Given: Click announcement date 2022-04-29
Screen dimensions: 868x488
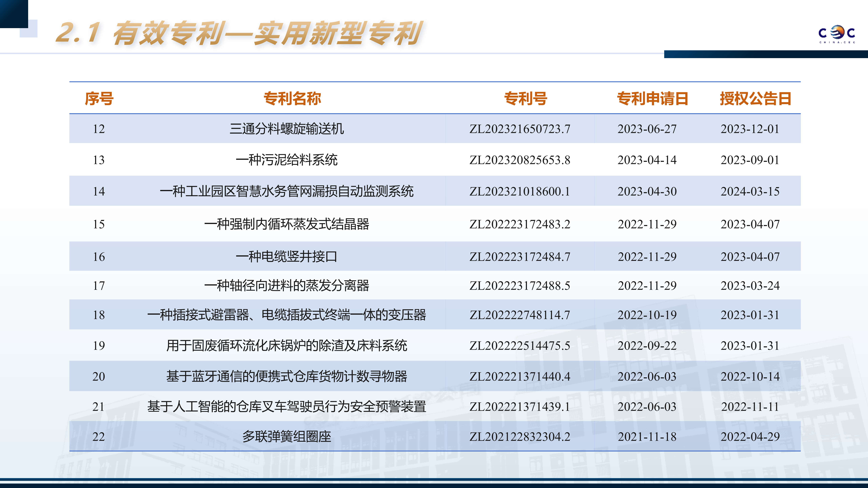Looking at the screenshot, I should point(750,436).
